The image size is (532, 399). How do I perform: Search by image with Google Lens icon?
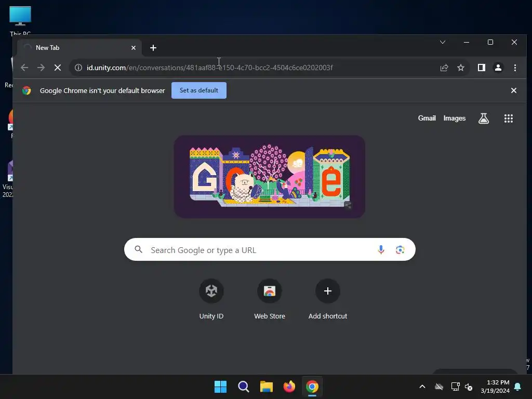[400, 250]
